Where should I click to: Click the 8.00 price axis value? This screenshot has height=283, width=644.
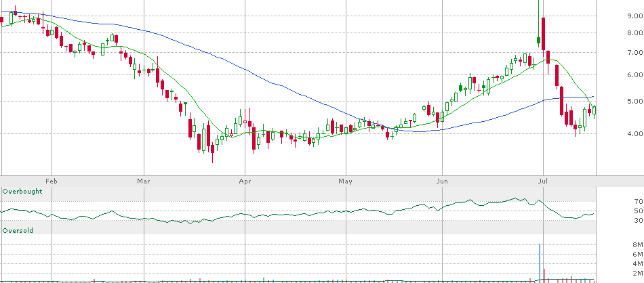pyautogui.click(x=635, y=33)
